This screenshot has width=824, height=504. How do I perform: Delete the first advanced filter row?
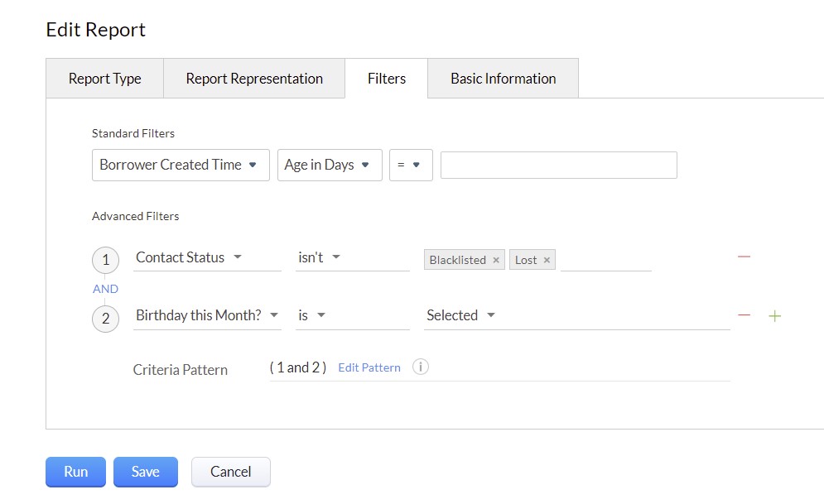click(x=744, y=257)
